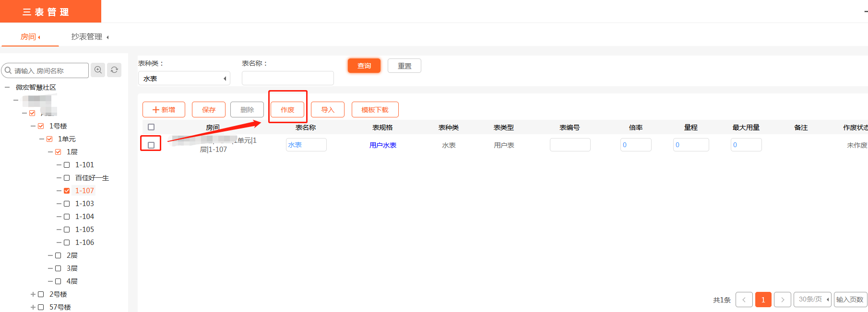Expand the 2号楼 tree node plus icon
Screen dimensions: 868x312
point(33,294)
